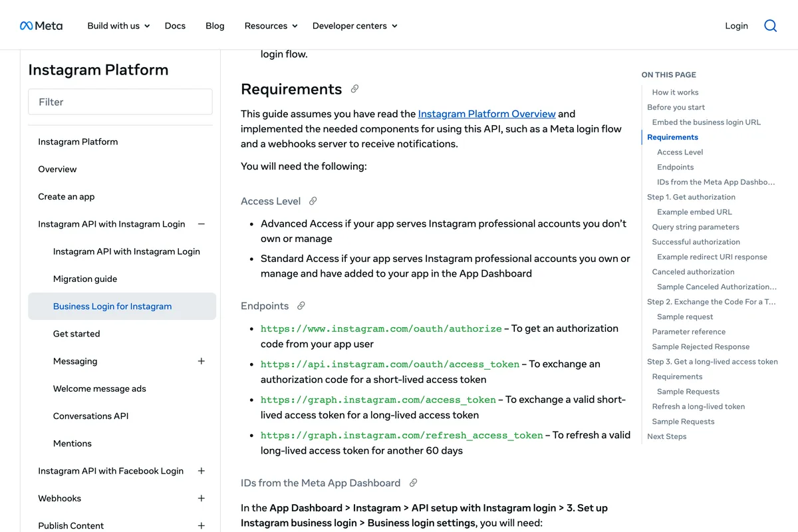Click the sidebar Filter input field
The width and height of the screenshot is (798, 532).
pos(120,102)
